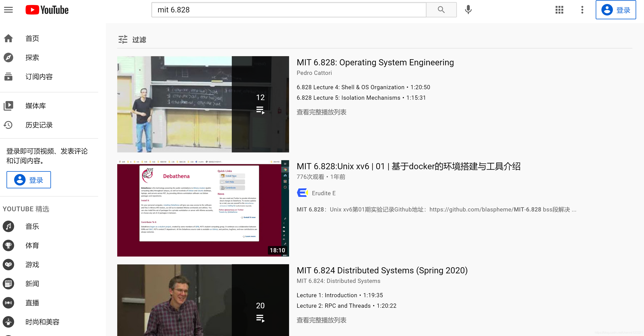
Task: Open title MIT 6.828:Unix xv6 | 01 video
Action: [x=409, y=166]
